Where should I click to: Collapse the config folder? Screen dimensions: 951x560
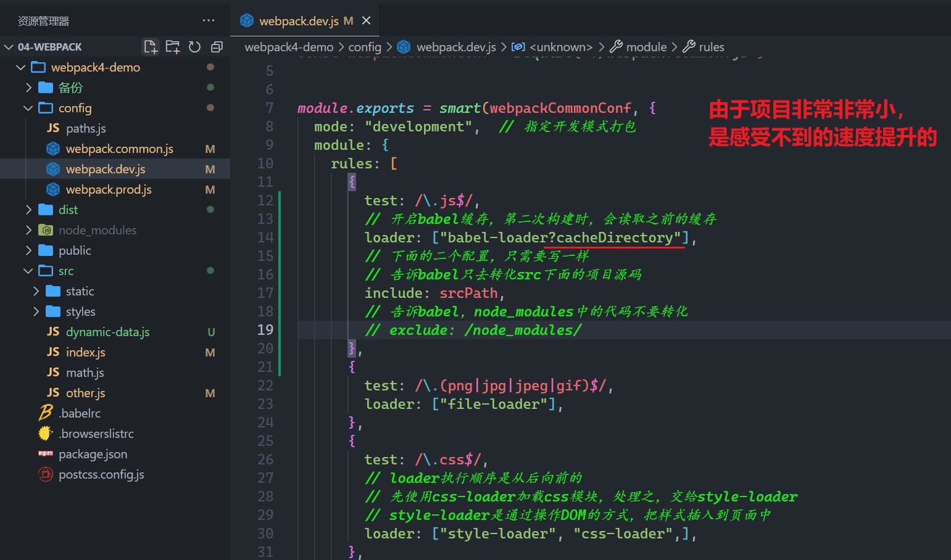pyautogui.click(x=28, y=108)
